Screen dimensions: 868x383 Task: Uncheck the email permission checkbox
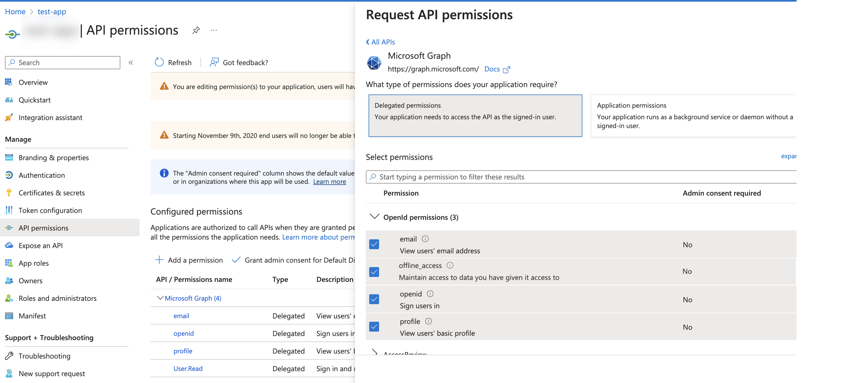374,244
